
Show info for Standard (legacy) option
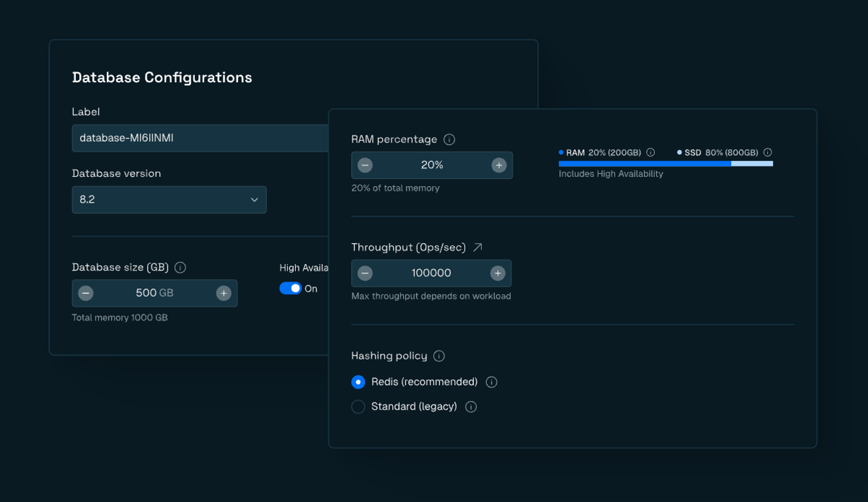[471, 407]
